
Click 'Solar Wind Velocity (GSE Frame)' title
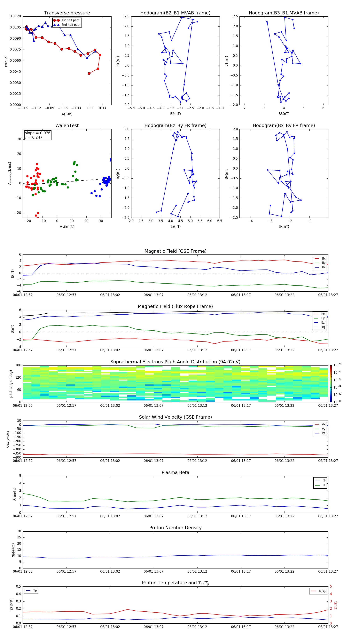[175, 417]
